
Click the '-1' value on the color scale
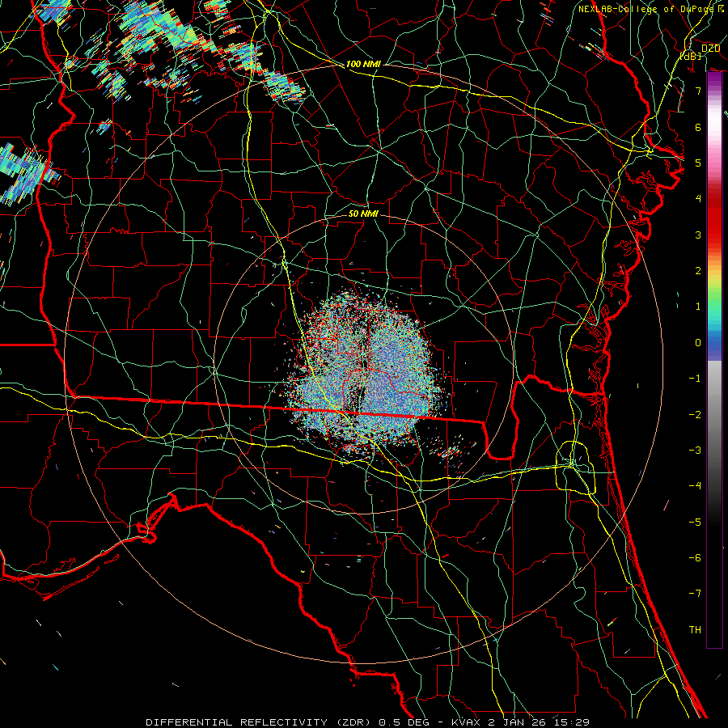pyautogui.click(x=695, y=379)
